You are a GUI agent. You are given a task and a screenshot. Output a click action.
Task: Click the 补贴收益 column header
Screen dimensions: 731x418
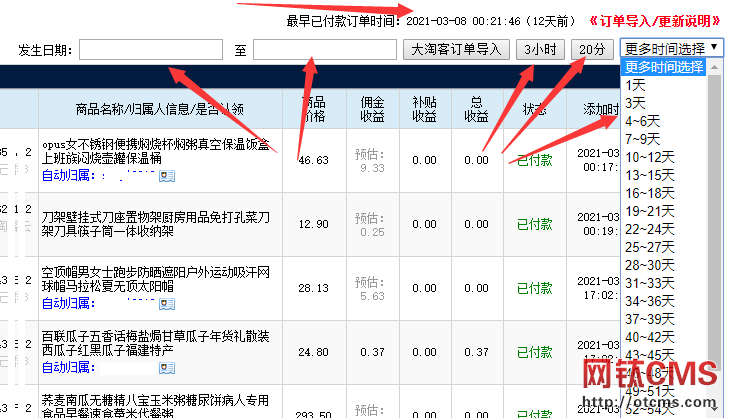point(424,110)
